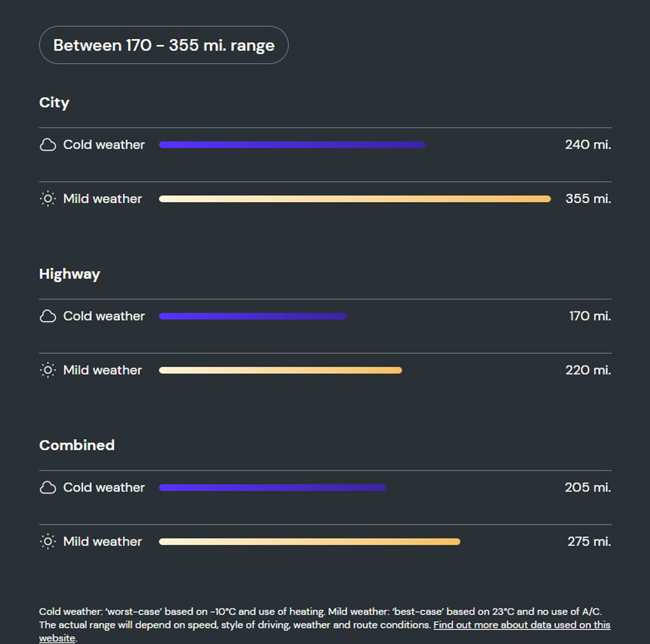650x644 pixels.
Task: Click the 355 mi. value label
Action: pyautogui.click(x=588, y=199)
